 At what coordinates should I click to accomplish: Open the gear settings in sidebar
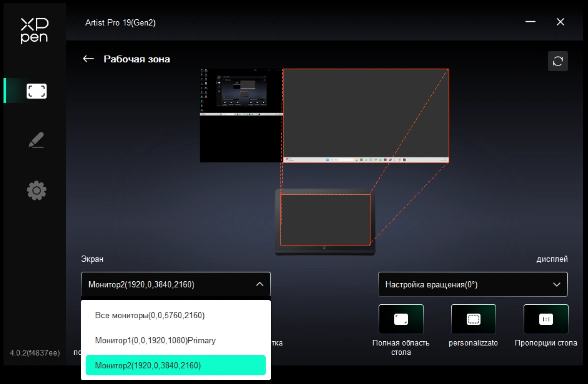[x=36, y=190]
